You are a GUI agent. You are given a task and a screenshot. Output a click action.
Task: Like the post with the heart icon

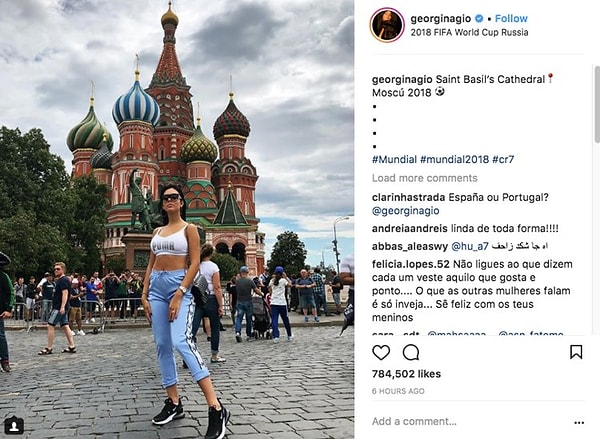click(381, 352)
